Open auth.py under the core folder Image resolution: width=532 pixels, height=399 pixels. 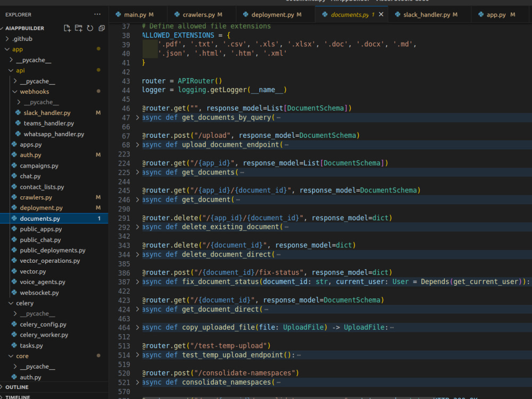click(x=30, y=377)
